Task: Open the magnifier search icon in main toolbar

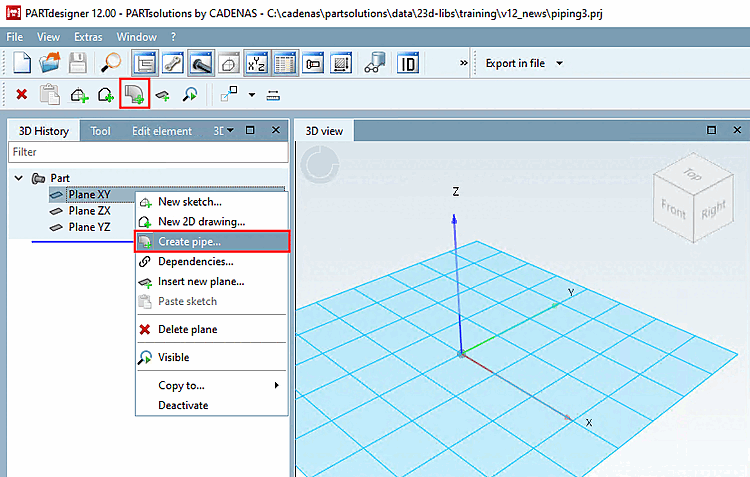Action: pos(111,63)
